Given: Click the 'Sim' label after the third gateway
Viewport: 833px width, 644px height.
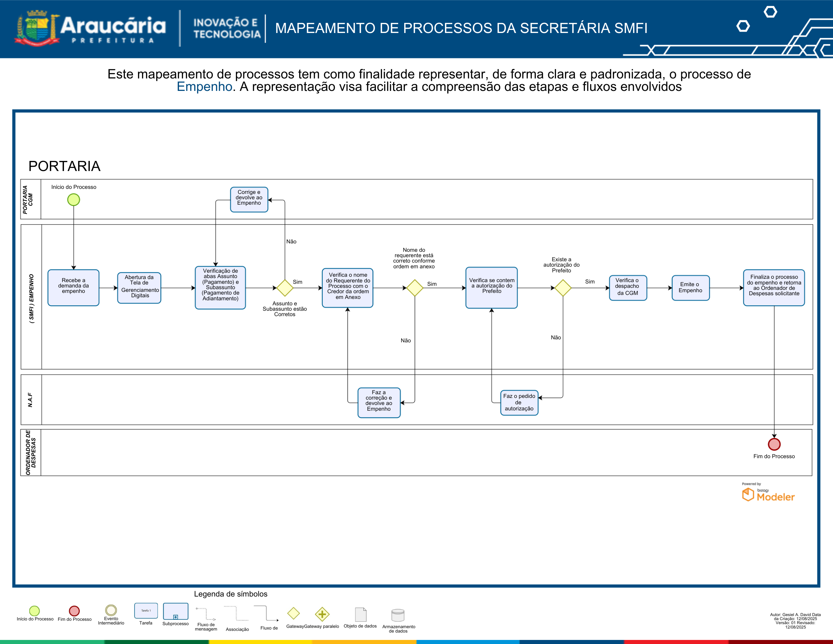Looking at the screenshot, I should point(590,281).
